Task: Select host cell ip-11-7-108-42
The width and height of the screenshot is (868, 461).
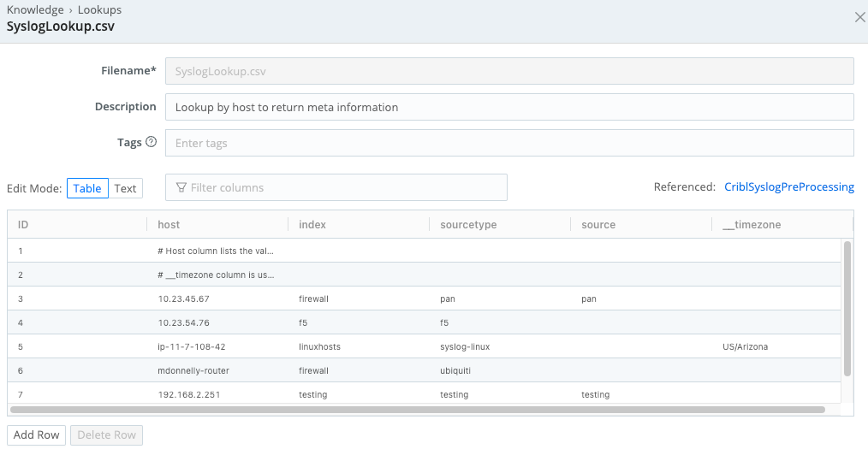Action: [x=192, y=347]
